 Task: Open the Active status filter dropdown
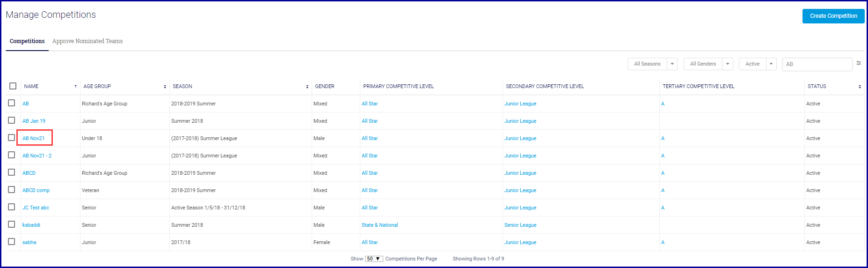click(x=758, y=64)
